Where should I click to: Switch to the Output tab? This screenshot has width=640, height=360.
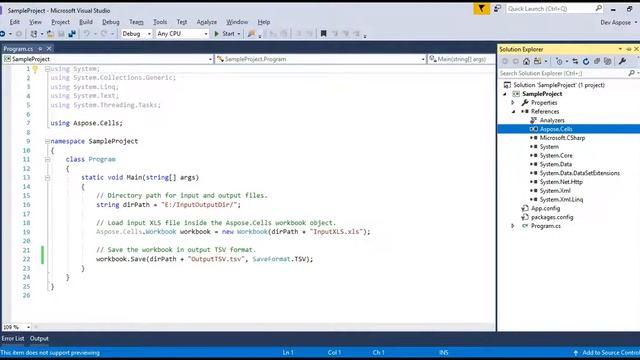coord(39,339)
